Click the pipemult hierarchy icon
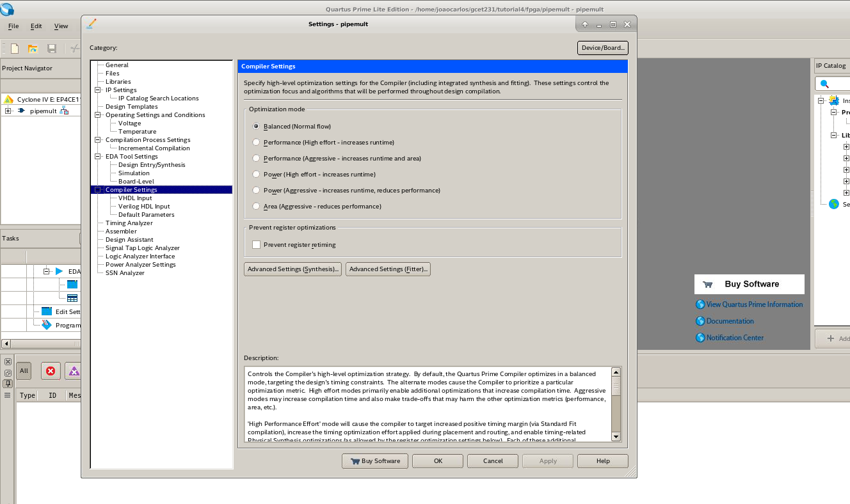The height and width of the screenshot is (504, 850). (64, 111)
